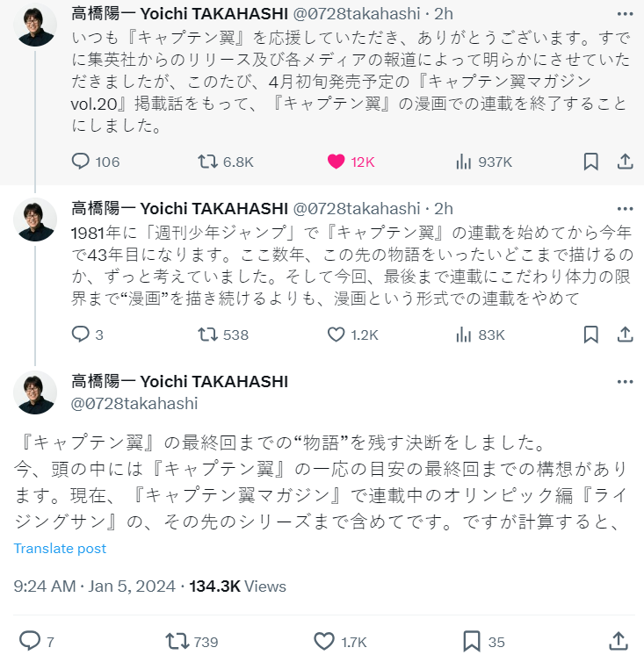Repost the second tweet with 538 reposts

pos(207,335)
